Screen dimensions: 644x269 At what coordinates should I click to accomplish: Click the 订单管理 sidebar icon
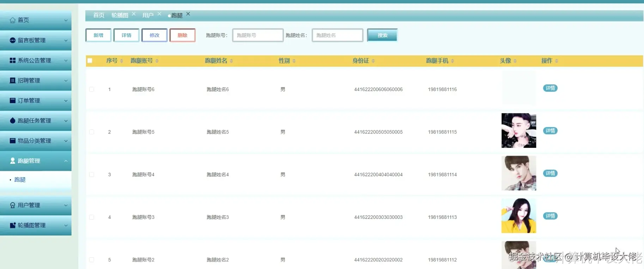pos(13,101)
